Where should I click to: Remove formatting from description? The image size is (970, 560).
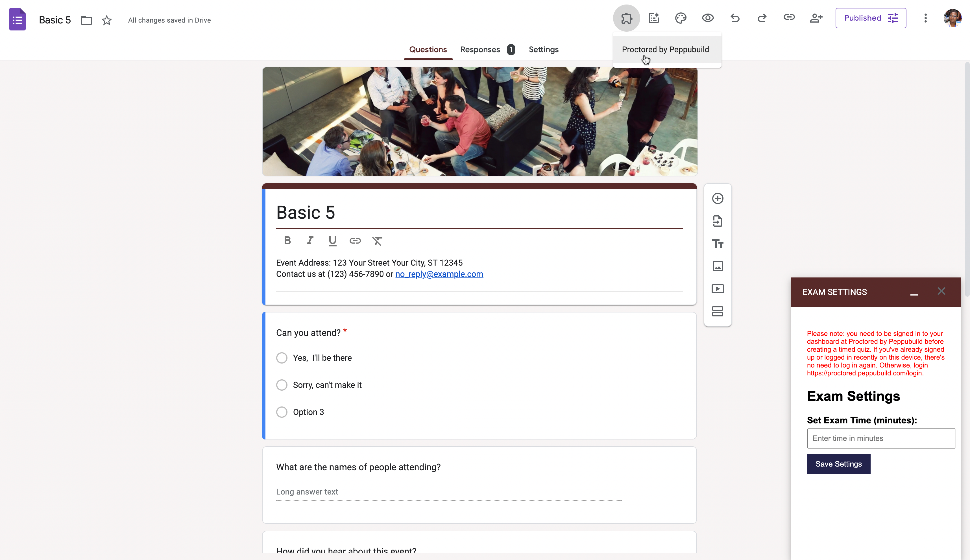[x=378, y=241]
